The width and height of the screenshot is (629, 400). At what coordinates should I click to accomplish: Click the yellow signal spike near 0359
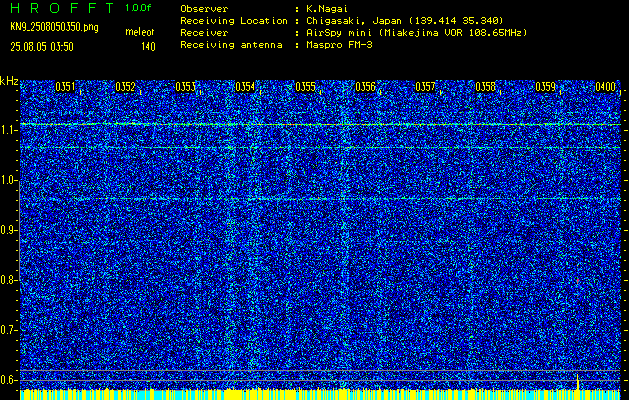(578, 382)
